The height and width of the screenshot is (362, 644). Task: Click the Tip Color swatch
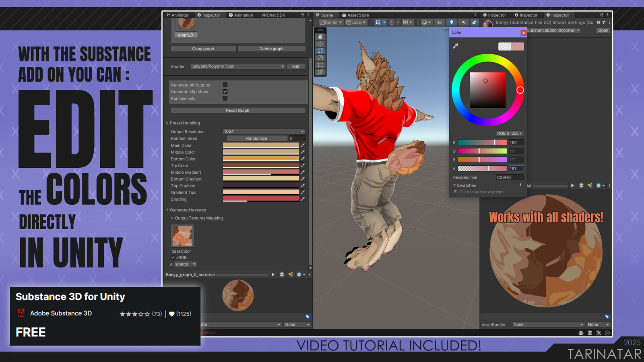coord(261,165)
